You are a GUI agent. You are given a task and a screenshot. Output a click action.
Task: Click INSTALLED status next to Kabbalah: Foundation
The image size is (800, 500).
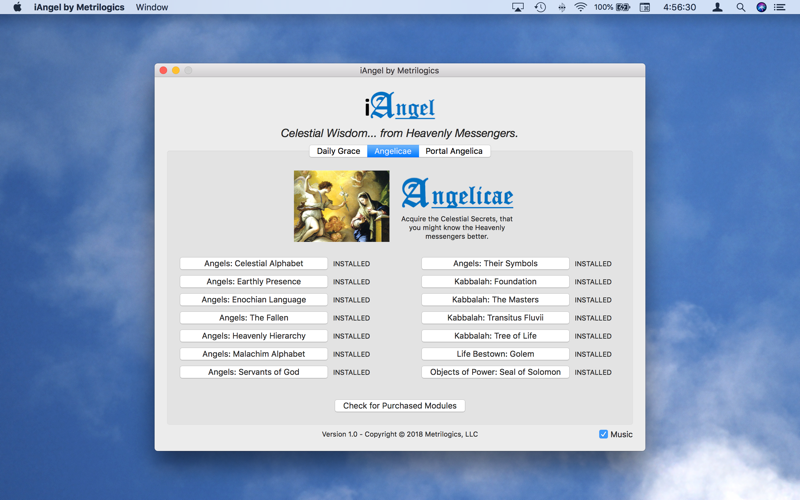point(593,282)
